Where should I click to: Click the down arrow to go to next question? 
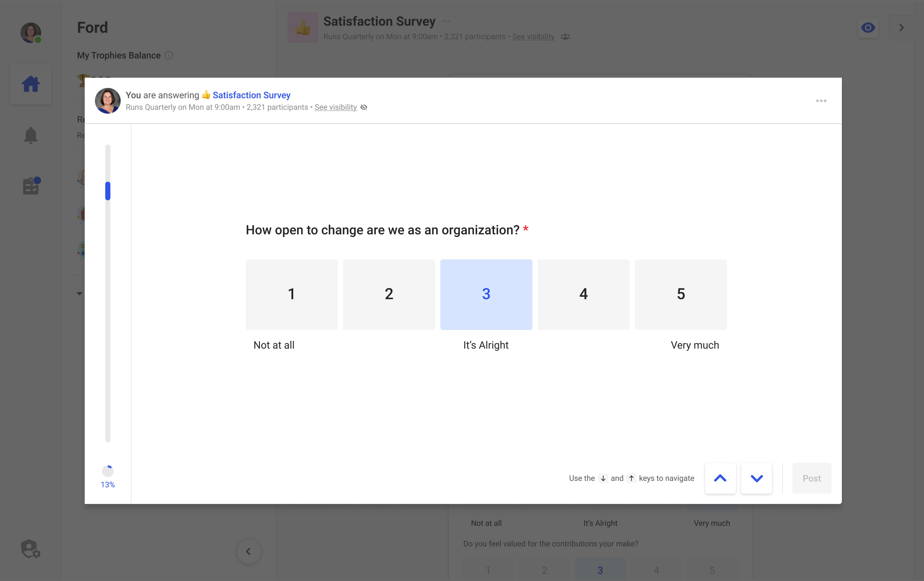pyautogui.click(x=756, y=478)
